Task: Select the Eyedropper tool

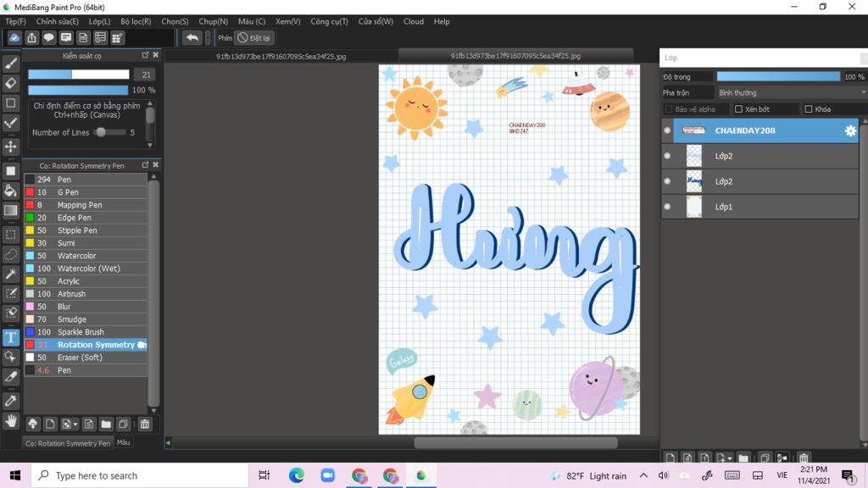Action: click(x=10, y=401)
